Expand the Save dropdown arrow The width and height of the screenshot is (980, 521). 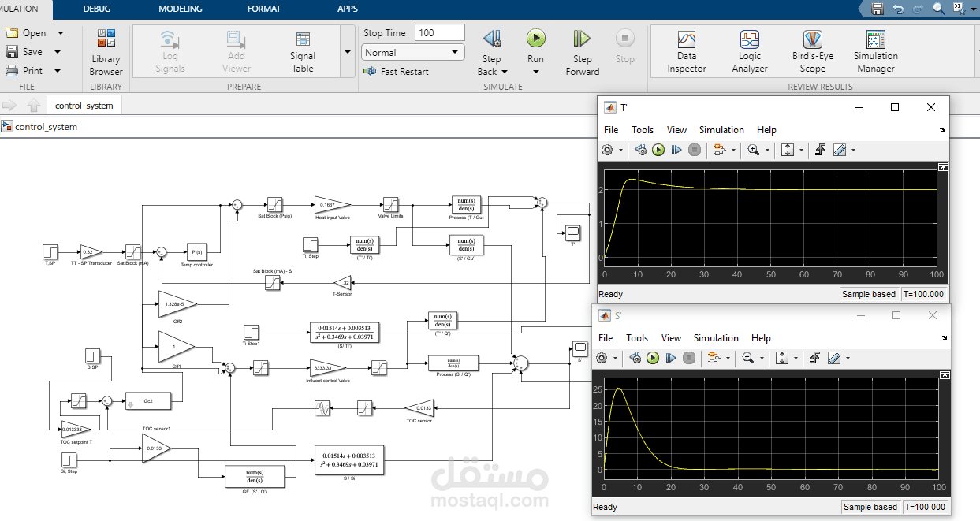pyautogui.click(x=58, y=52)
